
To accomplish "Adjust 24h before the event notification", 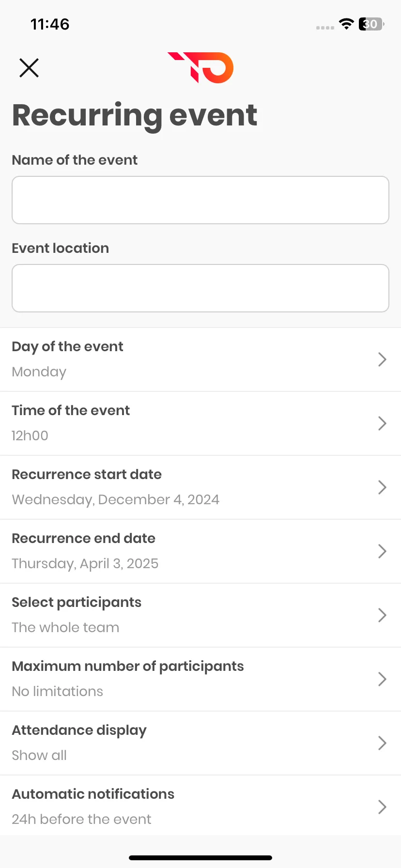I will point(82,819).
